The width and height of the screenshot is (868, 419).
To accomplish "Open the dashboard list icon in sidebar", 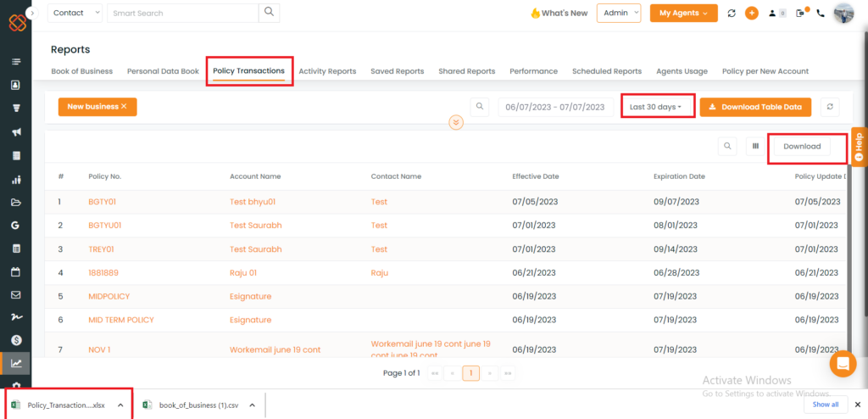I will point(16,62).
